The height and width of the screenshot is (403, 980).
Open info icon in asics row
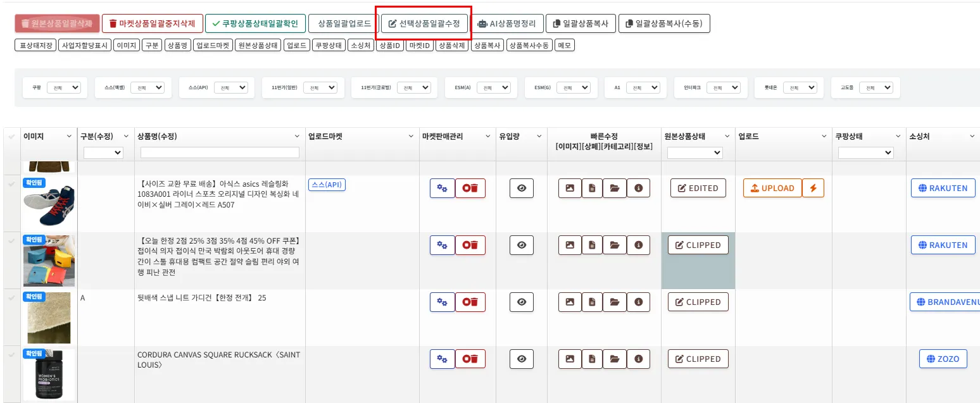(638, 188)
